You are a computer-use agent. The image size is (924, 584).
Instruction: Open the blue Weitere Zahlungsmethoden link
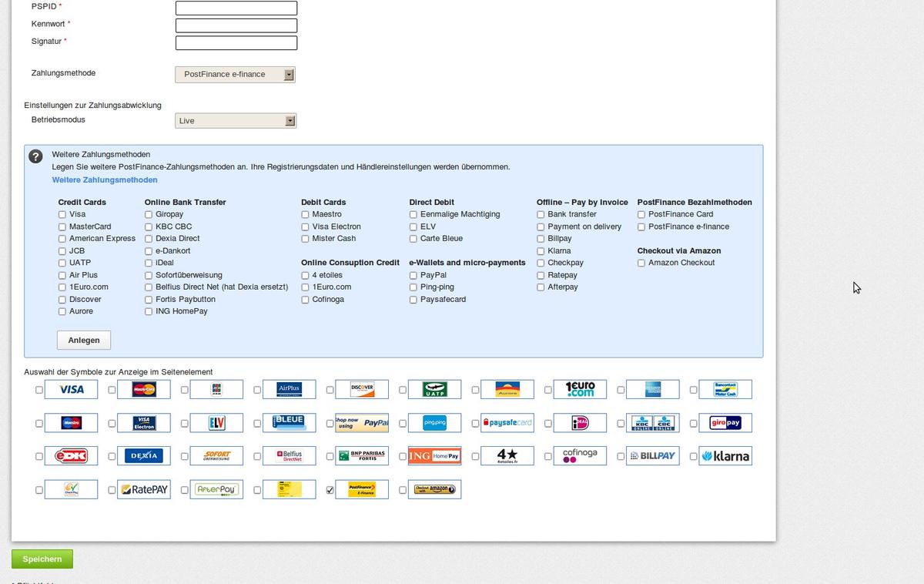[105, 180]
